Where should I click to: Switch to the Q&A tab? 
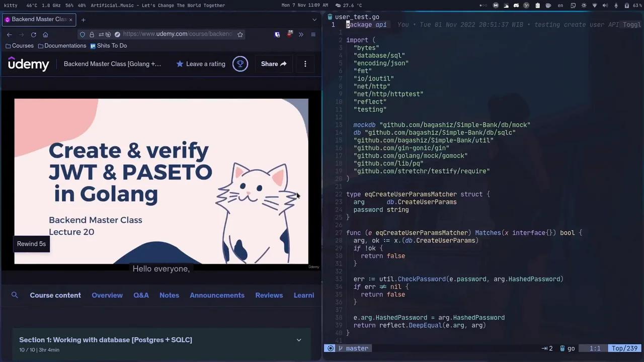[x=141, y=295]
